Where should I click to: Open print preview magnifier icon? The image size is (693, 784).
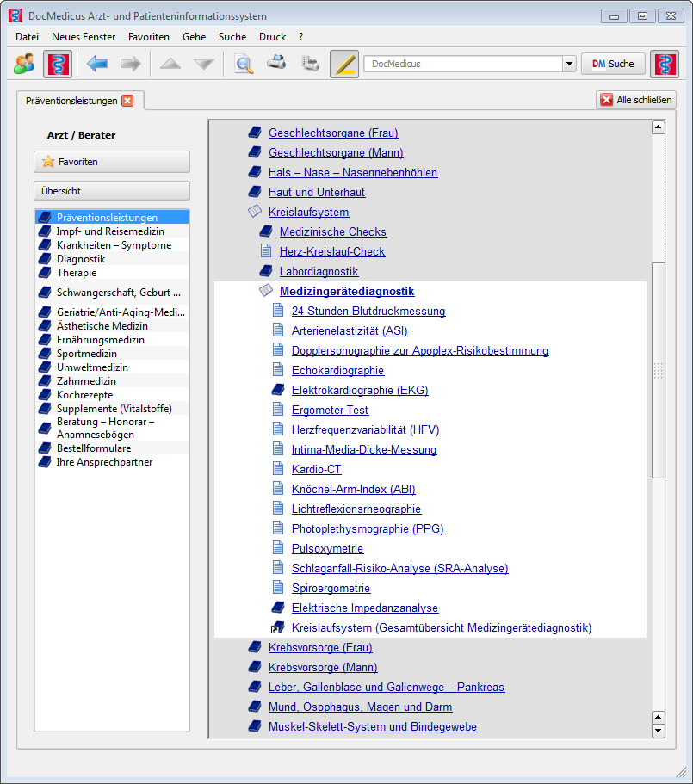click(244, 64)
